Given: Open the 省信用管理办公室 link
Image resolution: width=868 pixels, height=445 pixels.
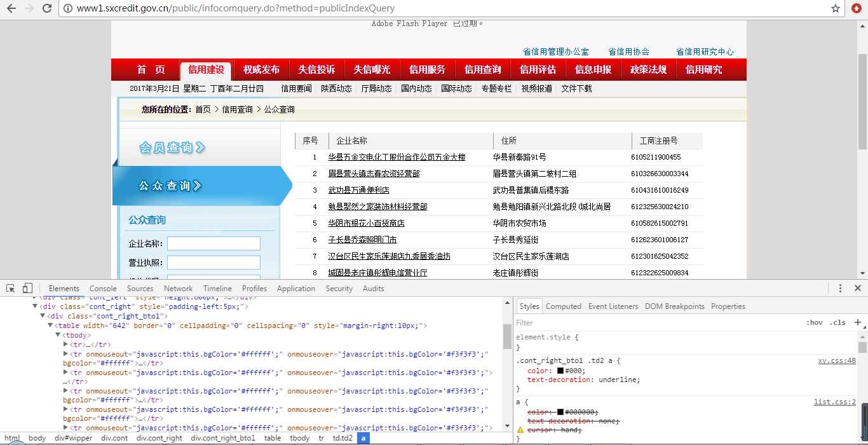Looking at the screenshot, I should (556, 51).
